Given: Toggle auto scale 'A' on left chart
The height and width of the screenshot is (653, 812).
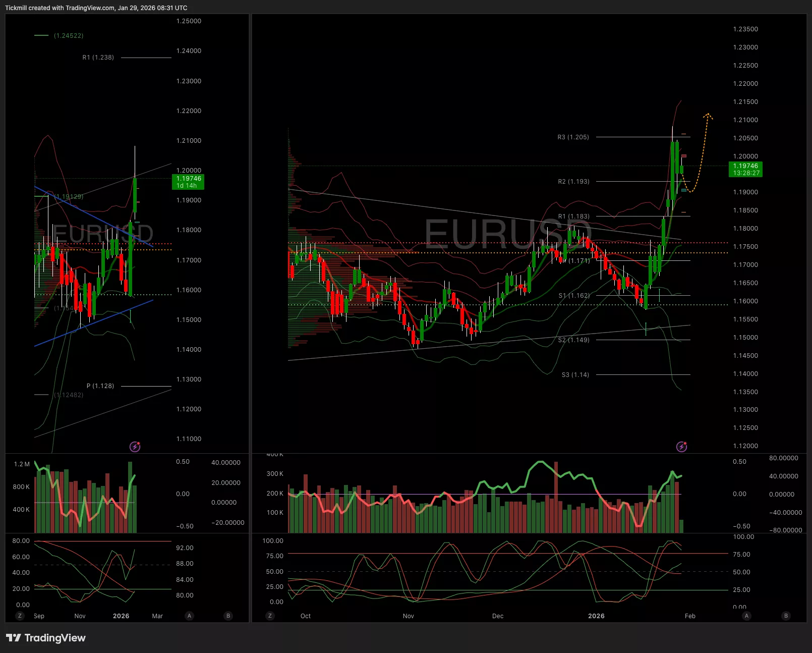Looking at the screenshot, I should [190, 616].
